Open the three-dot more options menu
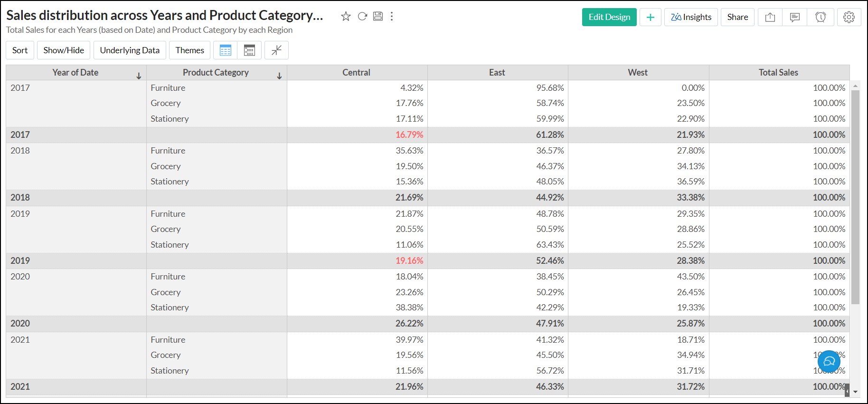The height and width of the screenshot is (404, 868). click(392, 17)
